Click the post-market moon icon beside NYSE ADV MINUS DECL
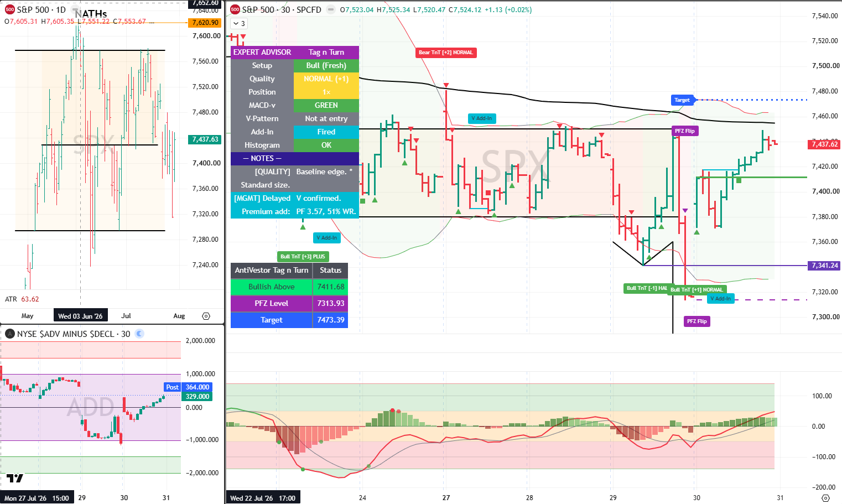 pos(139,334)
